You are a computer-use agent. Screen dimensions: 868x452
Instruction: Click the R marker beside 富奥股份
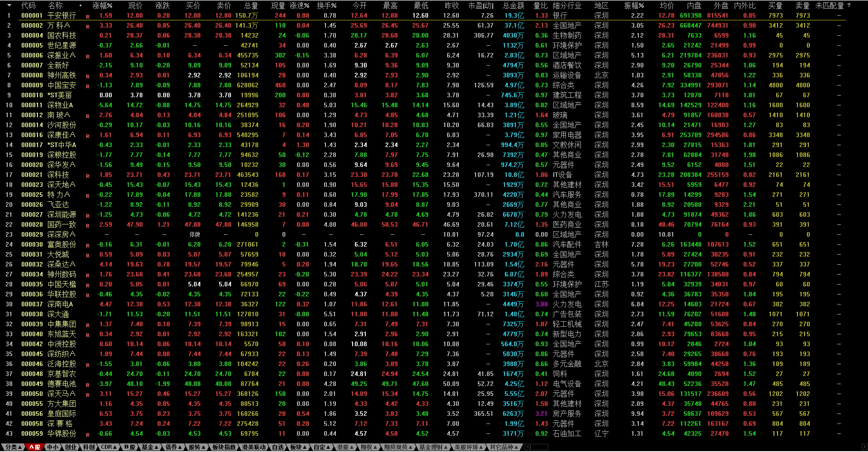click(88, 246)
